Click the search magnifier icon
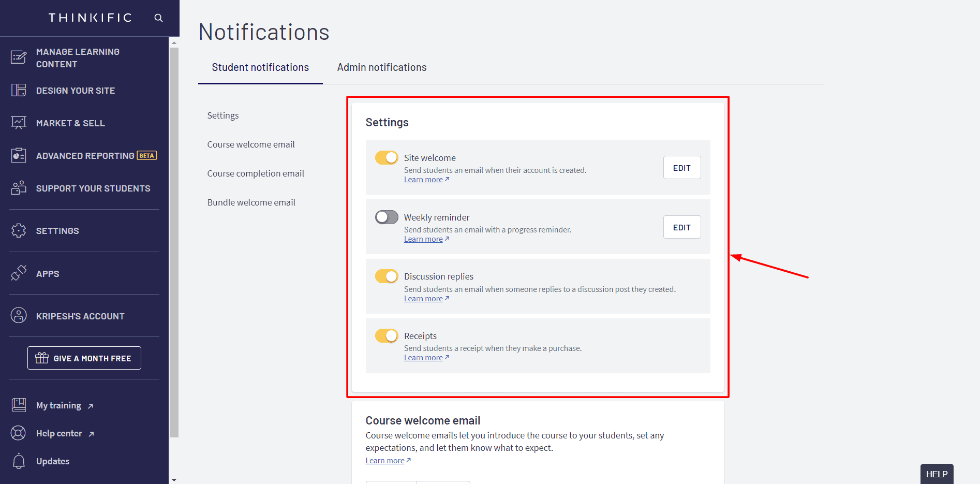This screenshot has width=980, height=484. pos(158,18)
